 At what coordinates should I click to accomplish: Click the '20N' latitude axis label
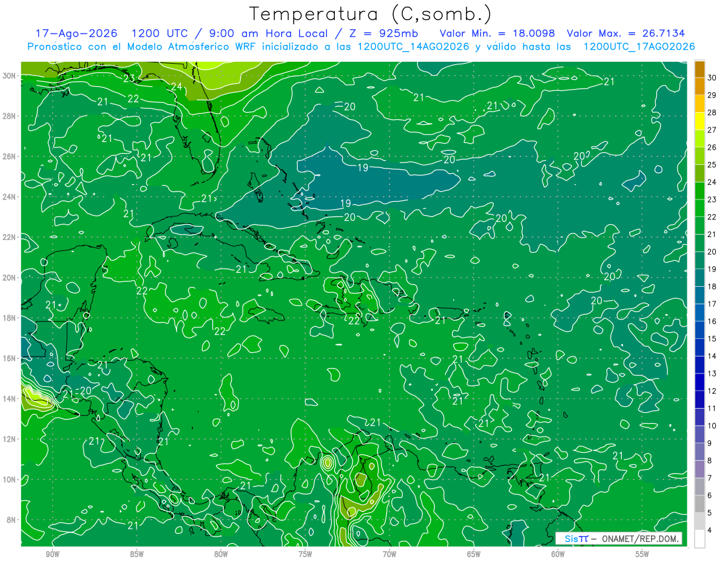click(x=10, y=278)
